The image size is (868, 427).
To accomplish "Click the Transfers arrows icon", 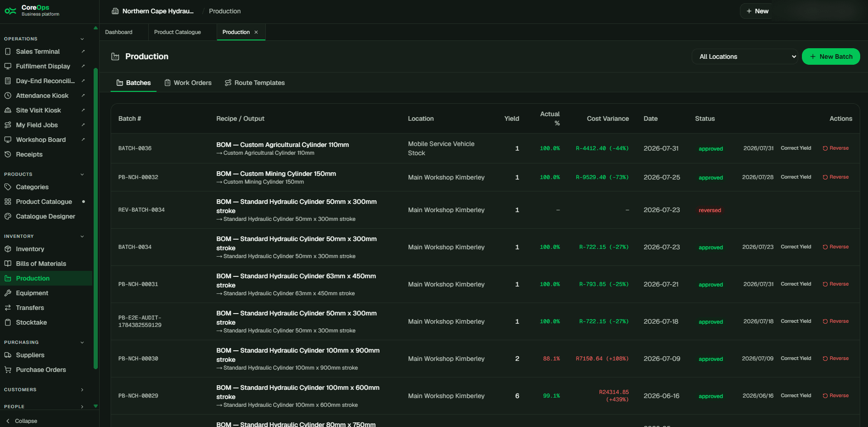I will tap(8, 308).
